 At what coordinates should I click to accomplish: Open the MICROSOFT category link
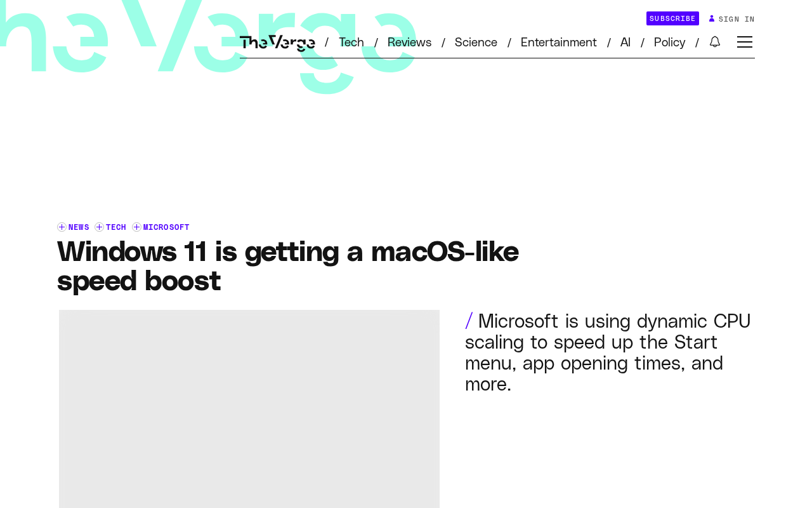click(166, 227)
